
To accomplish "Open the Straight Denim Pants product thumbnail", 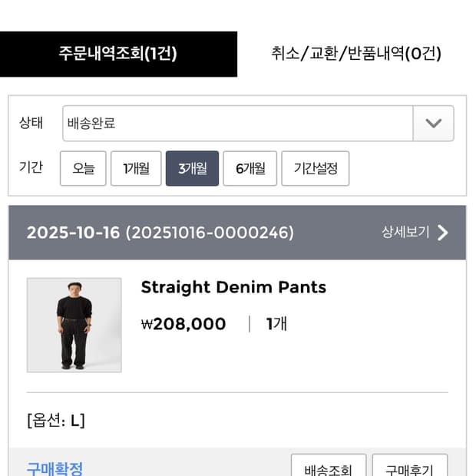I will [74, 325].
